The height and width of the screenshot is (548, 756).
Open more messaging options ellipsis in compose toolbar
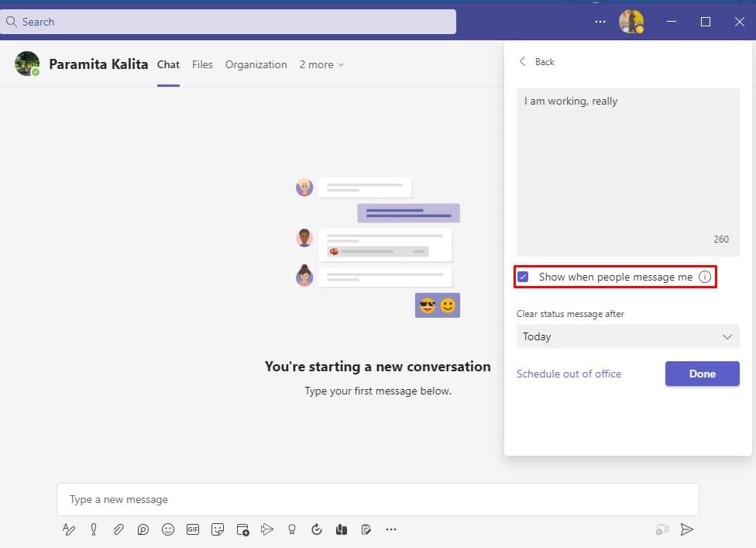[x=391, y=529]
